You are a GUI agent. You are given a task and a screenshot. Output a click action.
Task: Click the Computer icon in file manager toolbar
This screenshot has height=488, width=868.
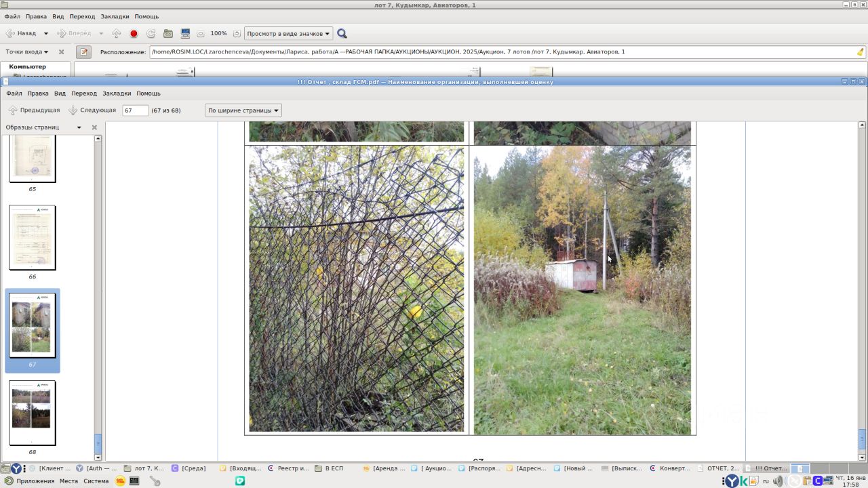pyautogui.click(x=185, y=33)
